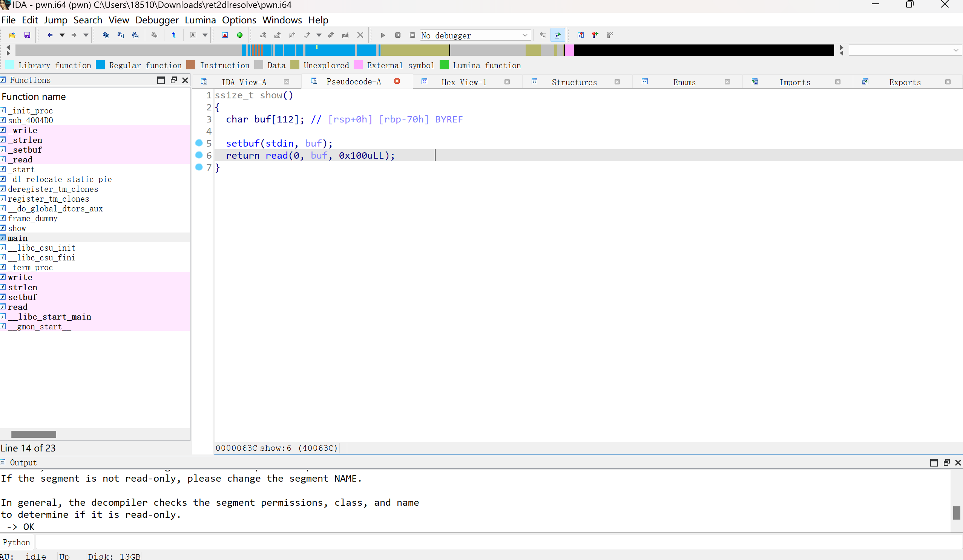This screenshot has width=963, height=560.
Task: Stop the process with the stop button
Action: tap(412, 35)
